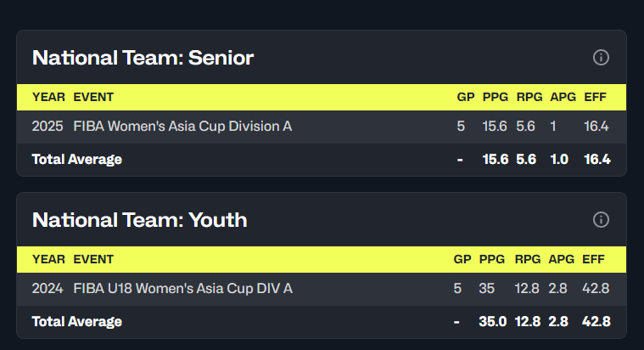Click Total Average label in Senior table
The height and width of the screenshot is (350, 644).
76,159
